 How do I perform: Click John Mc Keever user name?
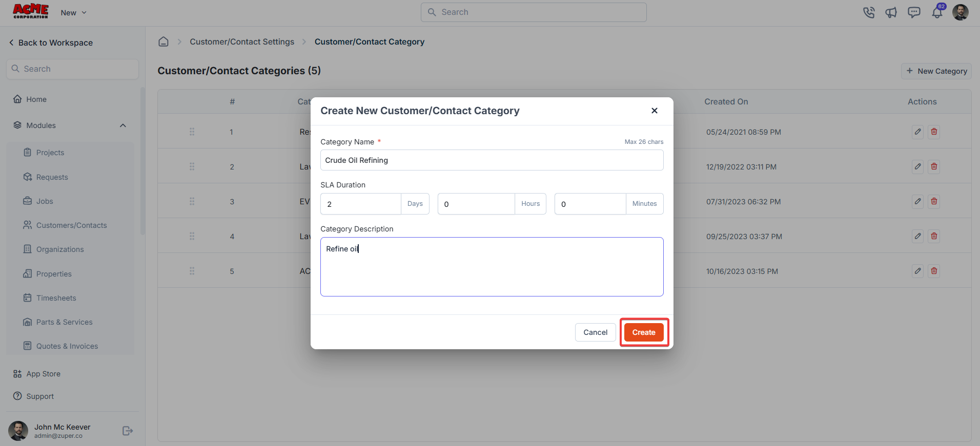point(62,427)
